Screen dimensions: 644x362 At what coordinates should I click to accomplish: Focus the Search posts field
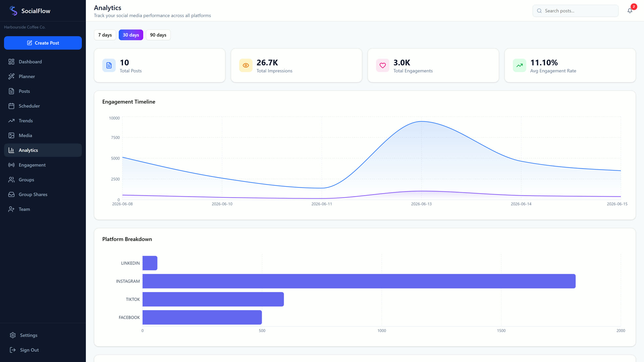click(576, 11)
